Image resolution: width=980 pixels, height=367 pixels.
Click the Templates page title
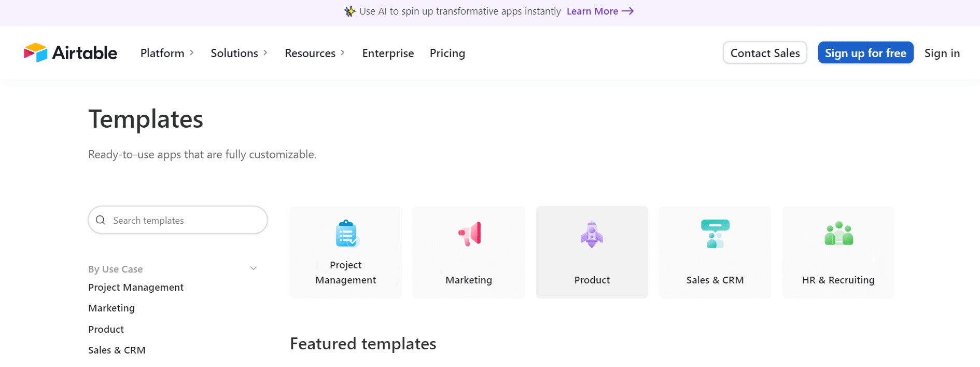(146, 119)
